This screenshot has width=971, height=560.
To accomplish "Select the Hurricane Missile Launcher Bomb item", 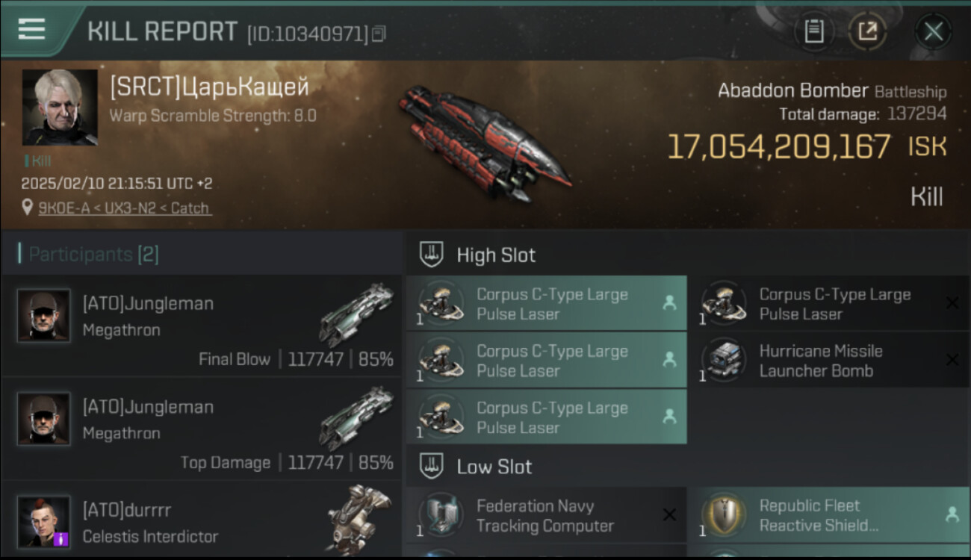I will (829, 361).
